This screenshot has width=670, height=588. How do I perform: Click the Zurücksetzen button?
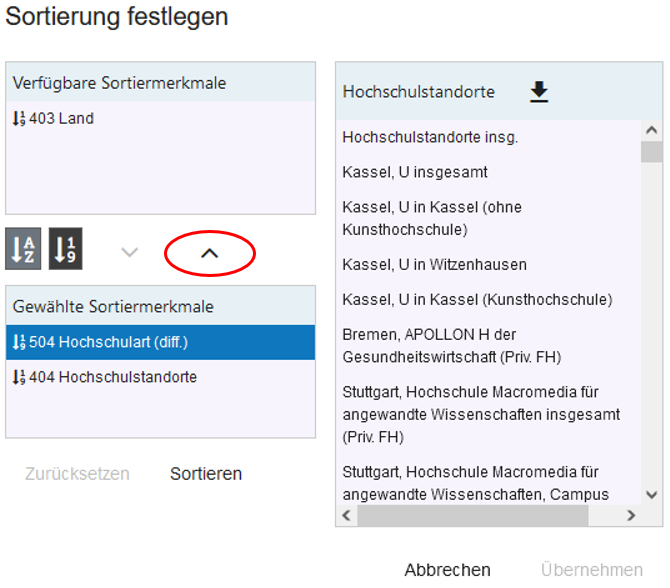point(77,474)
